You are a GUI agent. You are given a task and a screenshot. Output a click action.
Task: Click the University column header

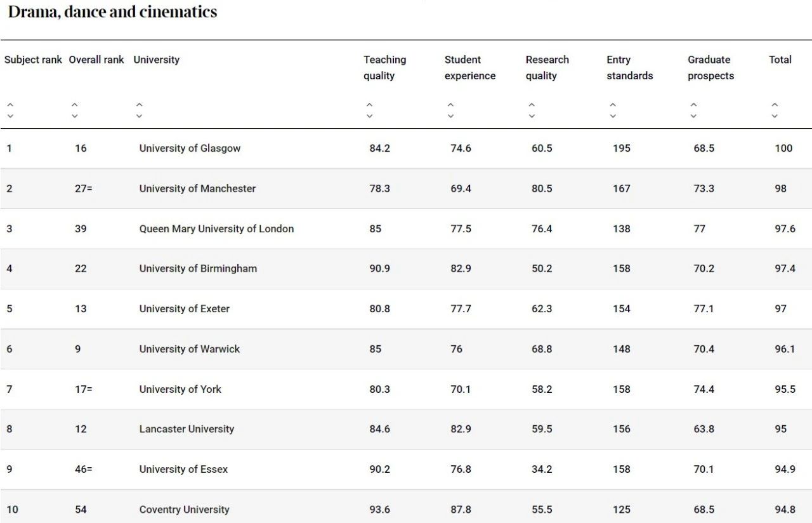156,60
